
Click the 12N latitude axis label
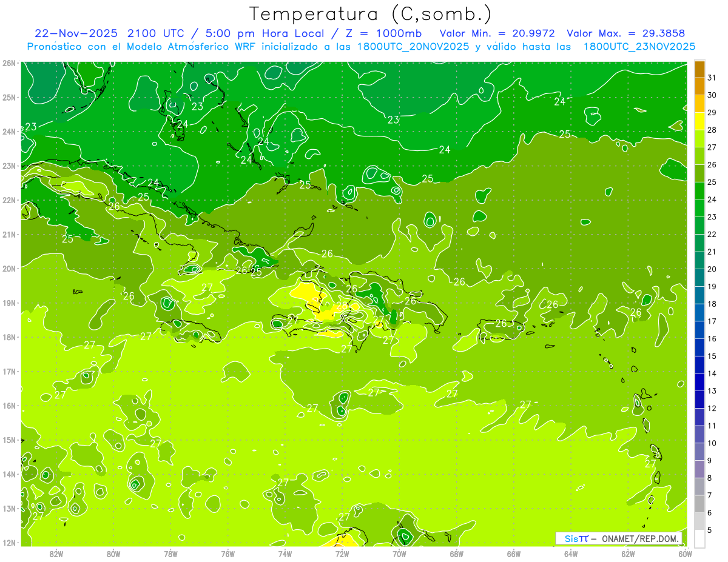coord(8,543)
